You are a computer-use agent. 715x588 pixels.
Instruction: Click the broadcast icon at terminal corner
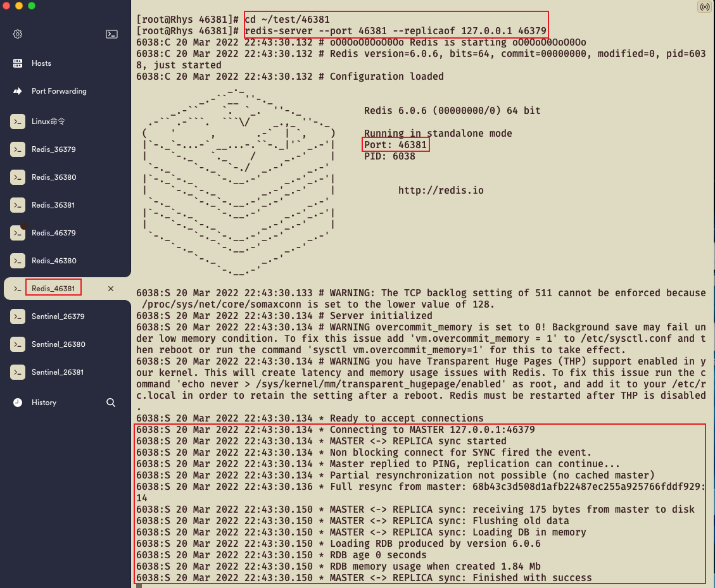(x=704, y=7)
